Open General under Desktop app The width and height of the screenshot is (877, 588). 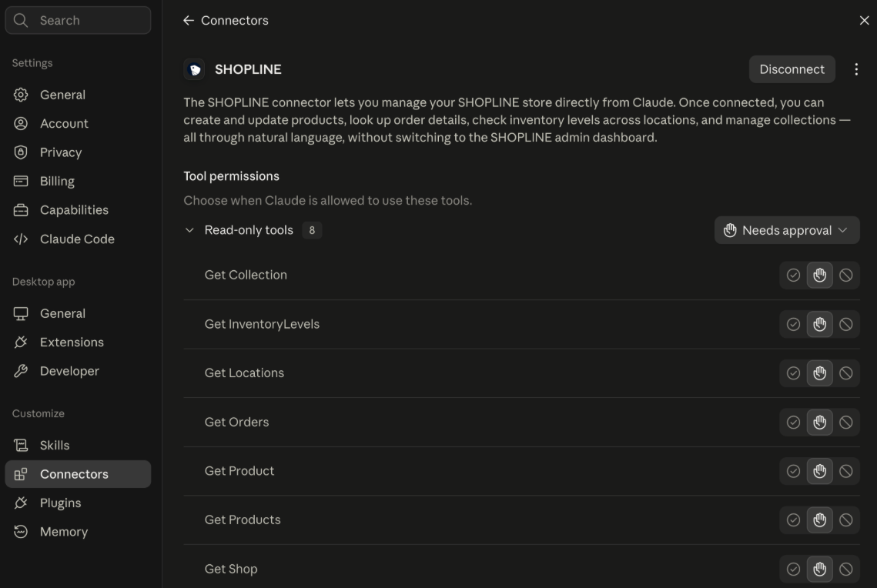pyautogui.click(x=78, y=313)
